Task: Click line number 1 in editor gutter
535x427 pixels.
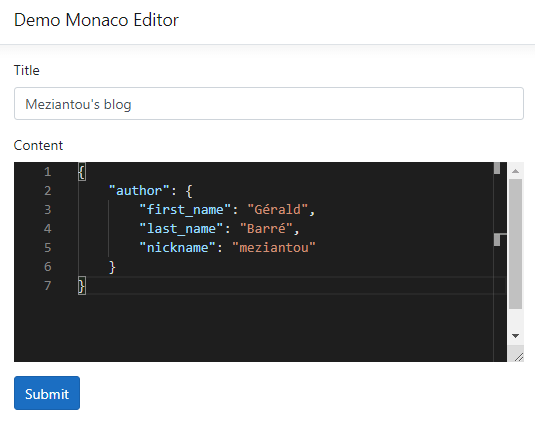Action: coord(47,172)
